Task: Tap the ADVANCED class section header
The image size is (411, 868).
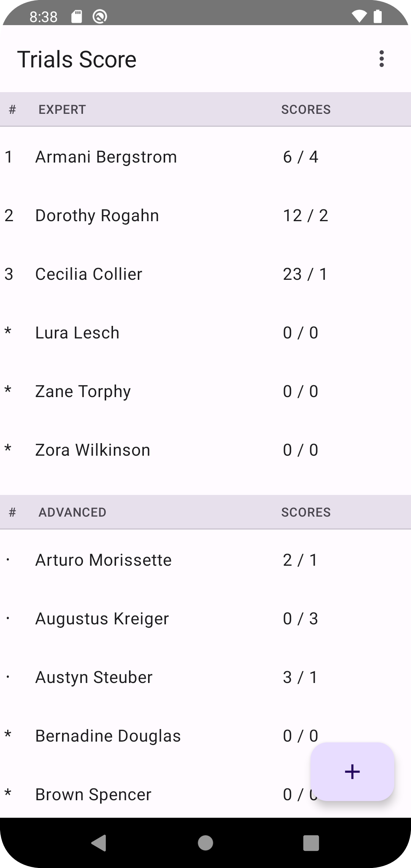Action: (72, 512)
